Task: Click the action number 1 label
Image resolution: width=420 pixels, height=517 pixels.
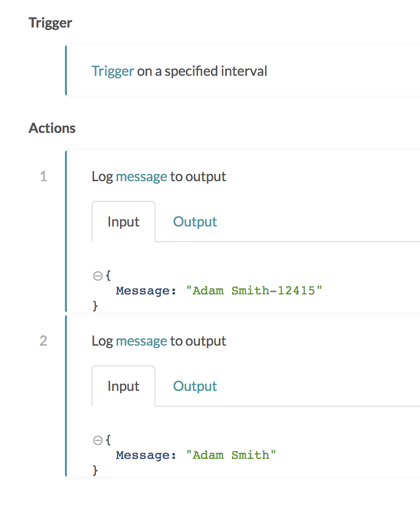Action: 43,176
